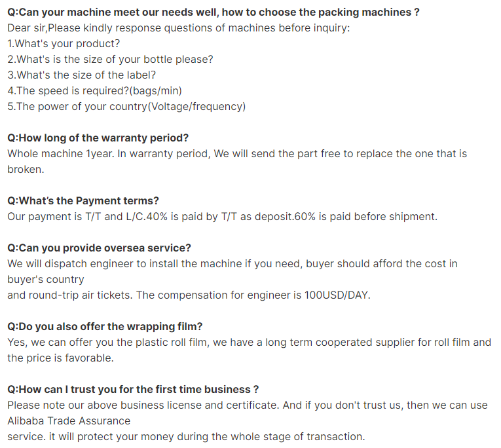This screenshot has height=448, width=501.
Task: Click the label size question line
Action: 81,75
